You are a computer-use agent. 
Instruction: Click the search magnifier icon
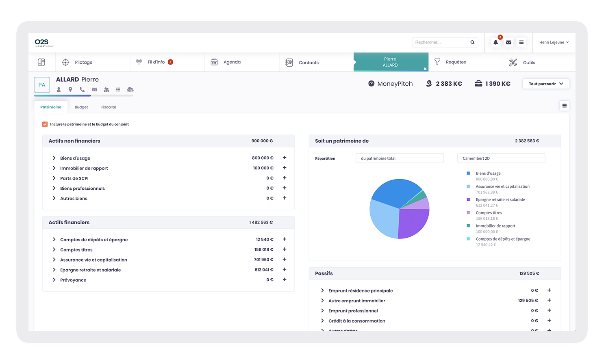point(472,42)
